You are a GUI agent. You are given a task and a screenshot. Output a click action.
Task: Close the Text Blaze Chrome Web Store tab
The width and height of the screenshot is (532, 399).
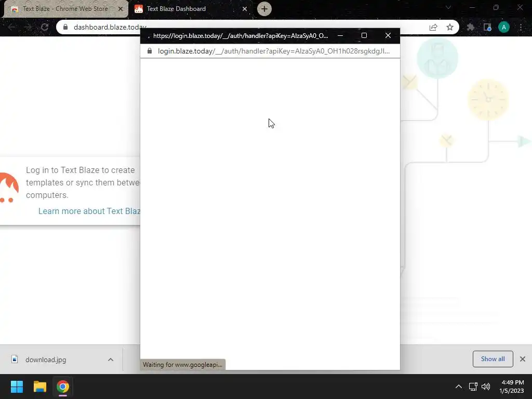pos(121,9)
